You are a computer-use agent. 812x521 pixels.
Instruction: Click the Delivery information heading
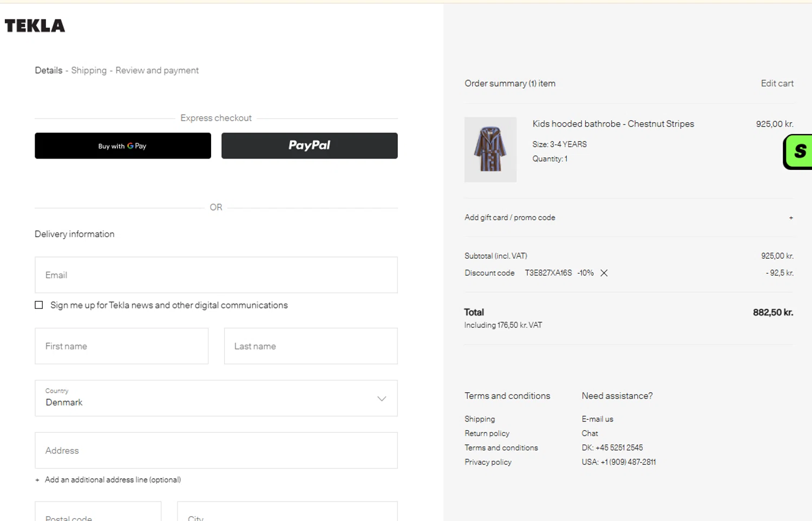click(75, 234)
